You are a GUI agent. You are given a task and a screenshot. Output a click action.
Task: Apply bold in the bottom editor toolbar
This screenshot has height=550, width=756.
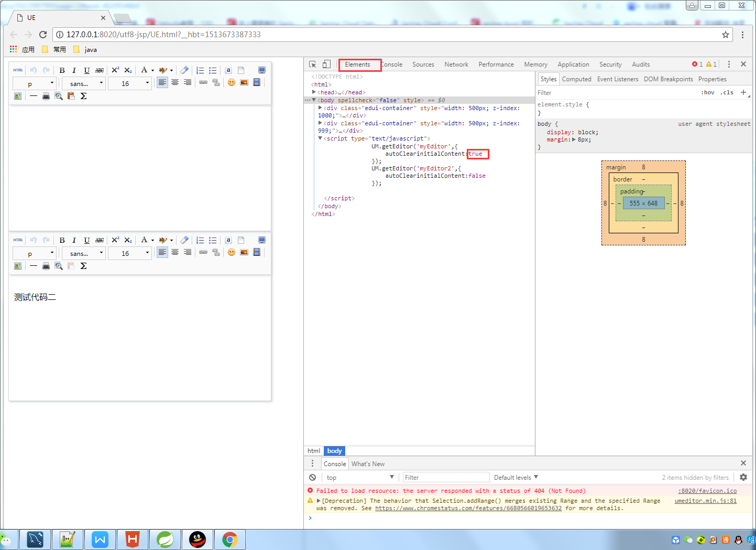(x=62, y=240)
